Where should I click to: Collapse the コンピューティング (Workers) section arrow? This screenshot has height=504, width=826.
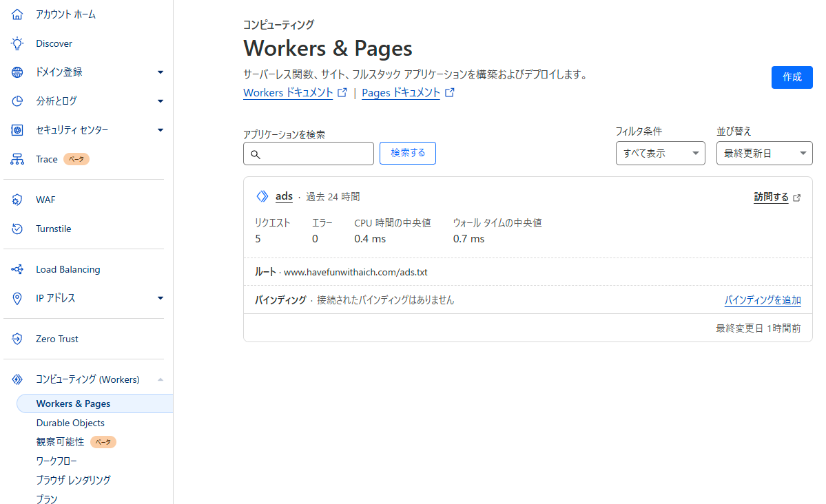[x=160, y=379]
